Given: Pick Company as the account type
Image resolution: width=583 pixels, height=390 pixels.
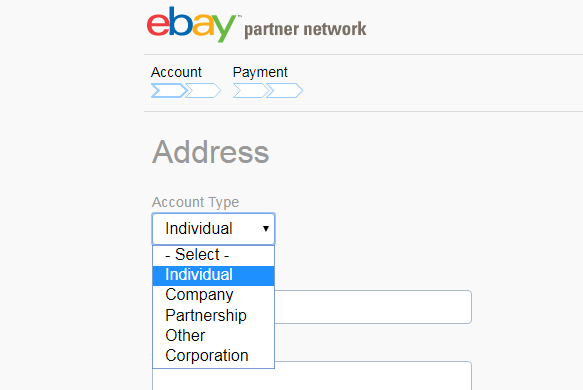Looking at the screenshot, I should coord(213,295).
